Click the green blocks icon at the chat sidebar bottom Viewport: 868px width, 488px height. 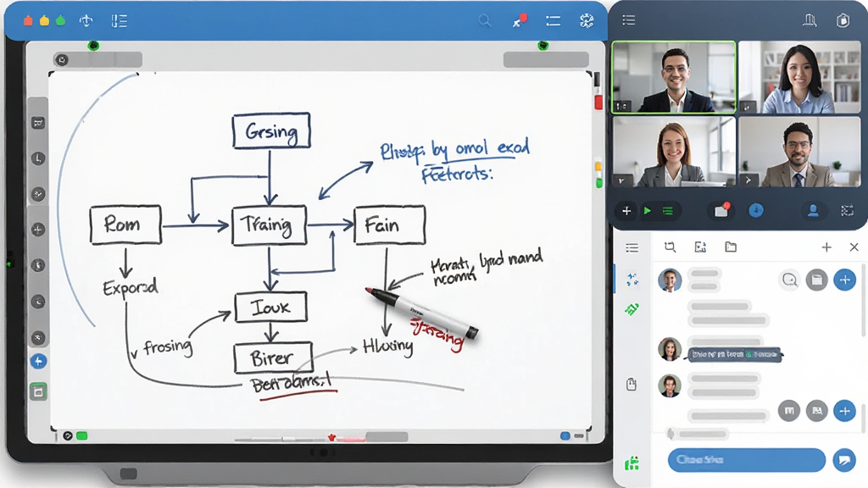pyautogui.click(x=632, y=463)
